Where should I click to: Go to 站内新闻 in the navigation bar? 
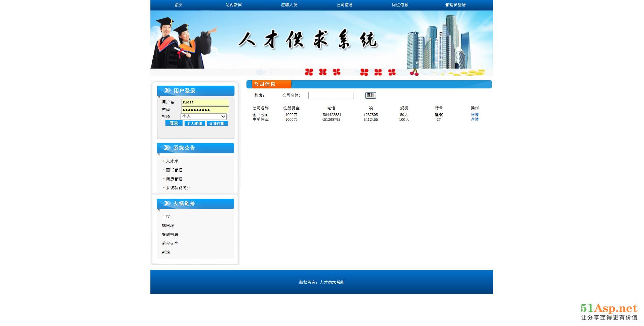233,5
